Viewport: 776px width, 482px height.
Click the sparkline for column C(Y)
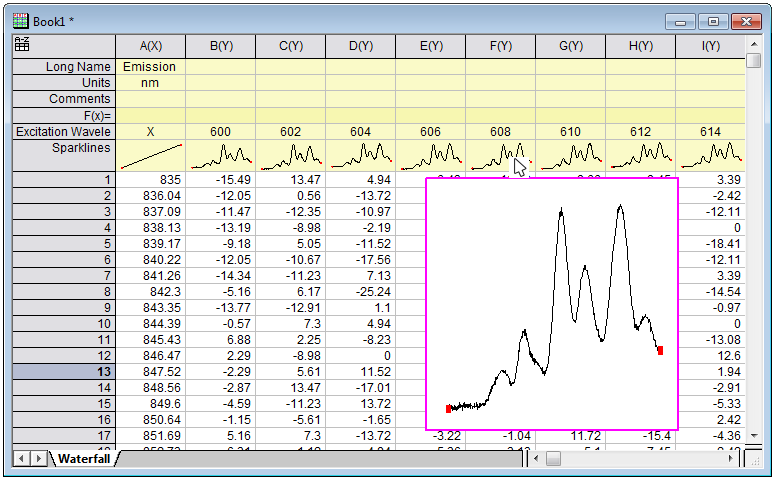pos(290,155)
